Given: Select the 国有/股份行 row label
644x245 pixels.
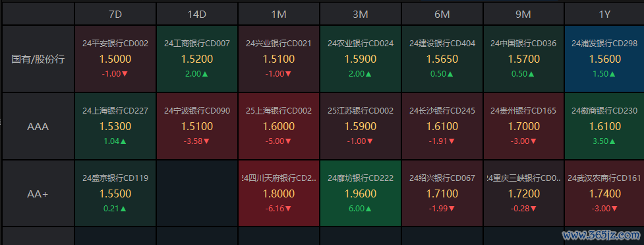Looking at the screenshot, I should coord(38,59).
